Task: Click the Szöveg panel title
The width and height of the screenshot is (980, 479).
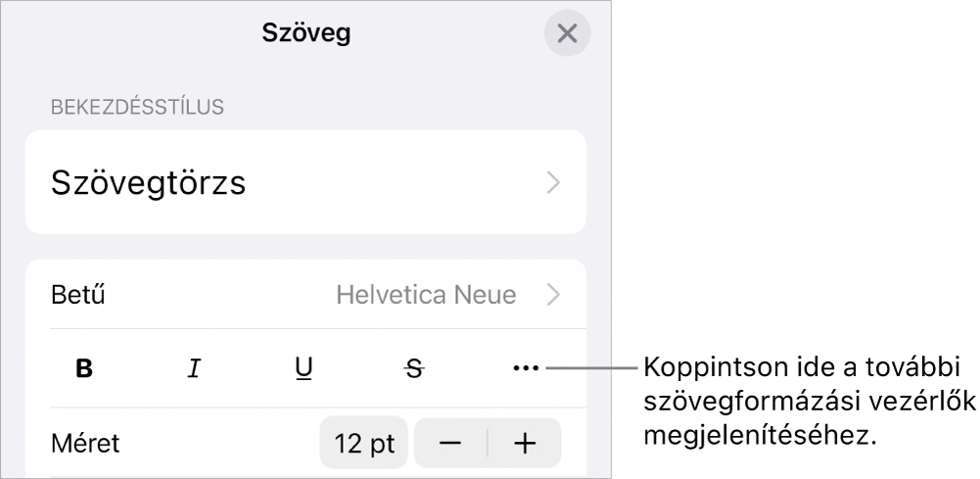Action: (x=306, y=33)
